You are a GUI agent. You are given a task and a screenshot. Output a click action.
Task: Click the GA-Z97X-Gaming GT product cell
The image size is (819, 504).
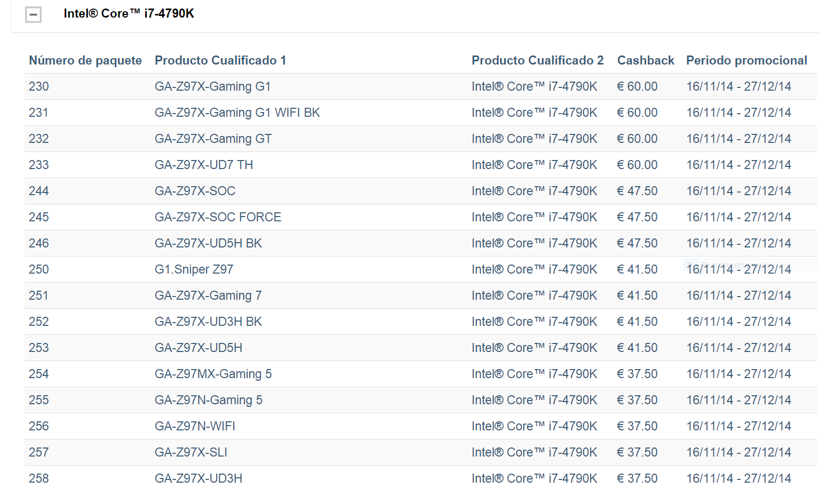[x=213, y=139]
